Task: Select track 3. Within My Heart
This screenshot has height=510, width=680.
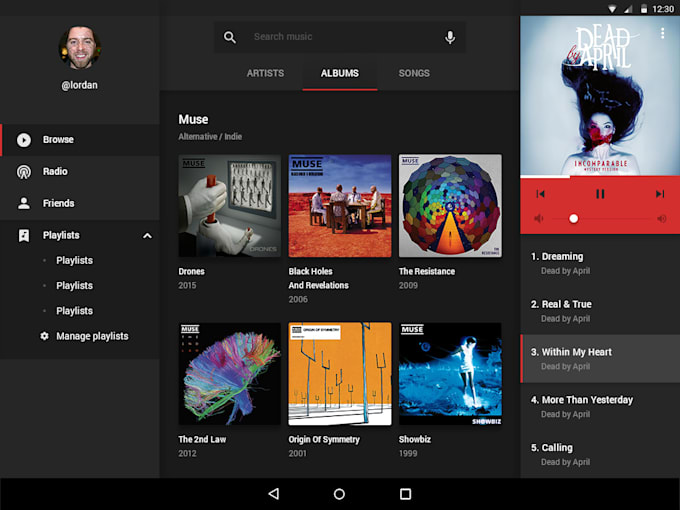Action: point(600,359)
